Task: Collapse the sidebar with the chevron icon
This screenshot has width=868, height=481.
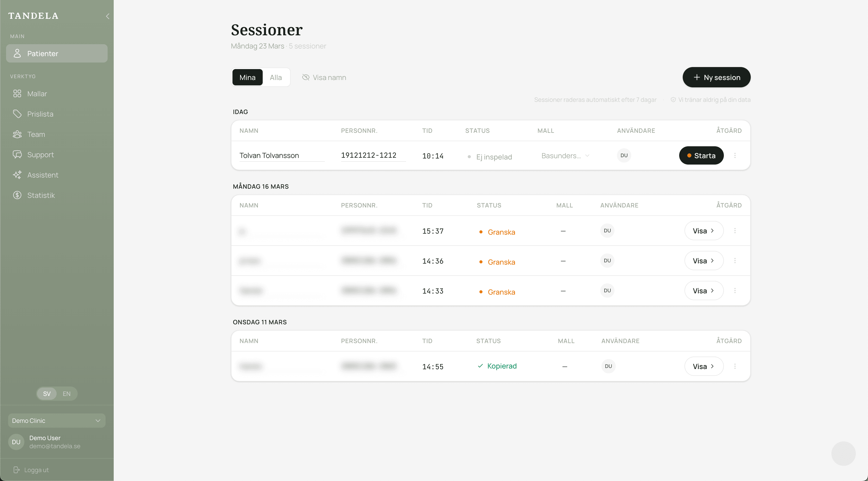Action: tap(108, 16)
